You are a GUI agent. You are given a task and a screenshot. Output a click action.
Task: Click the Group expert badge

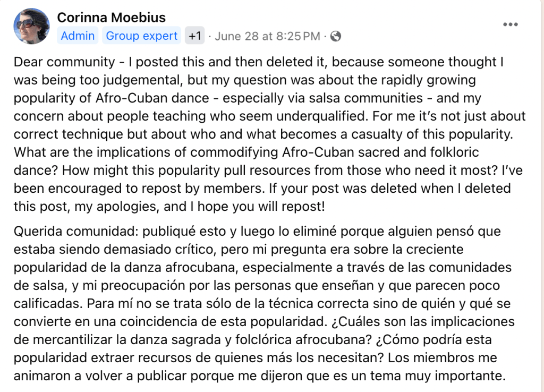coord(141,36)
